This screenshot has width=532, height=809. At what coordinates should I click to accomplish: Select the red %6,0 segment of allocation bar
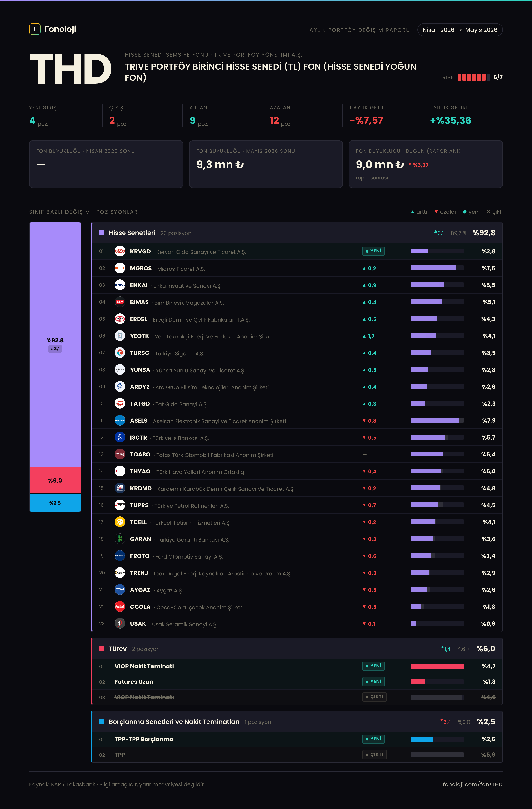(55, 480)
